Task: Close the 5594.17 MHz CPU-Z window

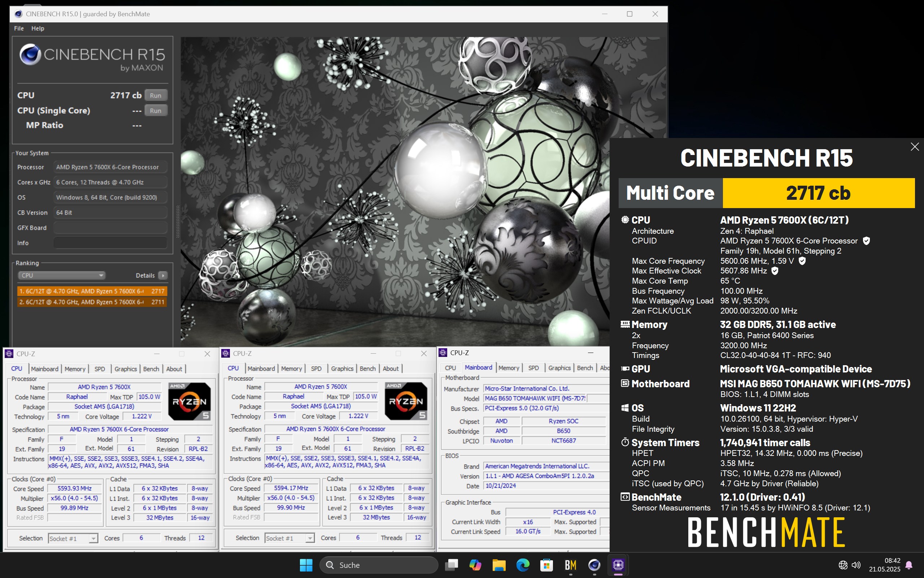Action: click(424, 353)
